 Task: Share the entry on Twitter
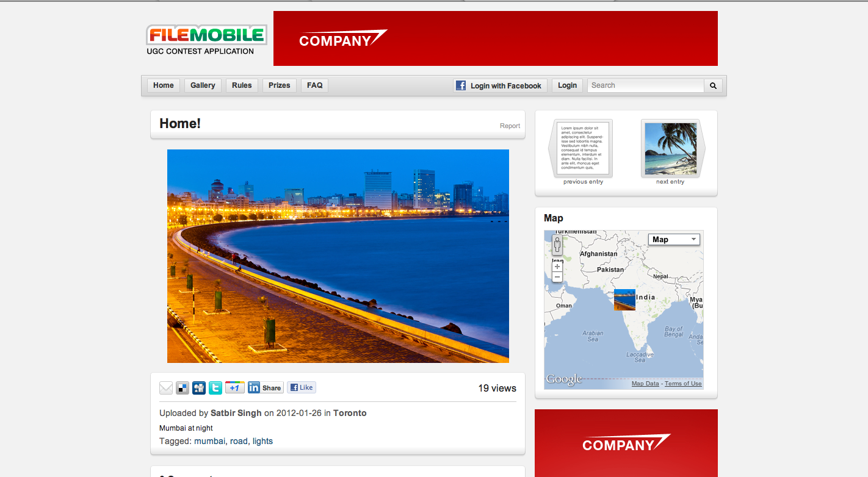(x=215, y=388)
